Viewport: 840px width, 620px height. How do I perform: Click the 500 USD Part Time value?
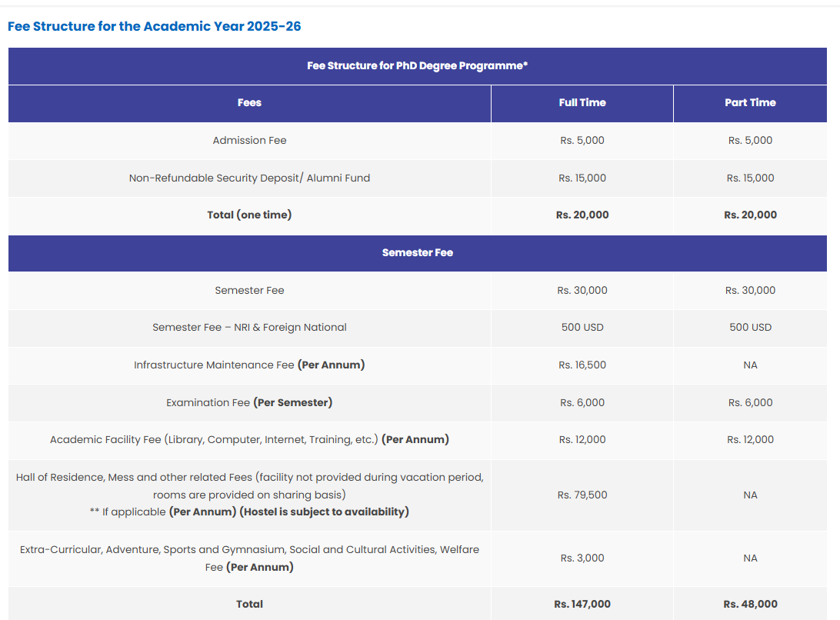(750, 327)
